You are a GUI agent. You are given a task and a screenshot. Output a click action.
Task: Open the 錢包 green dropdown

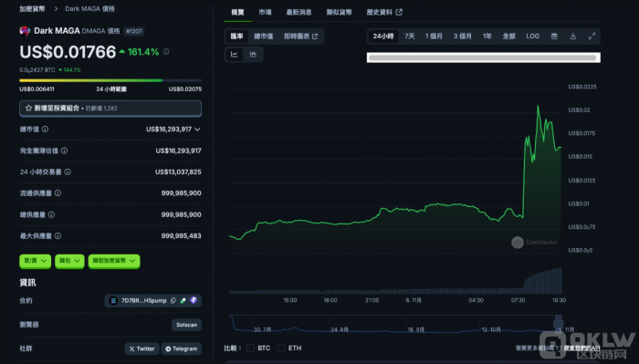click(69, 261)
